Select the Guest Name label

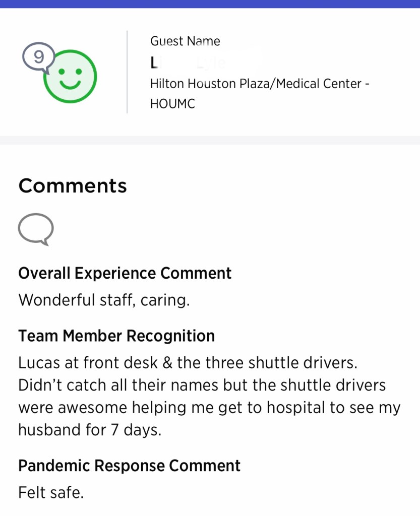pyautogui.click(x=185, y=41)
